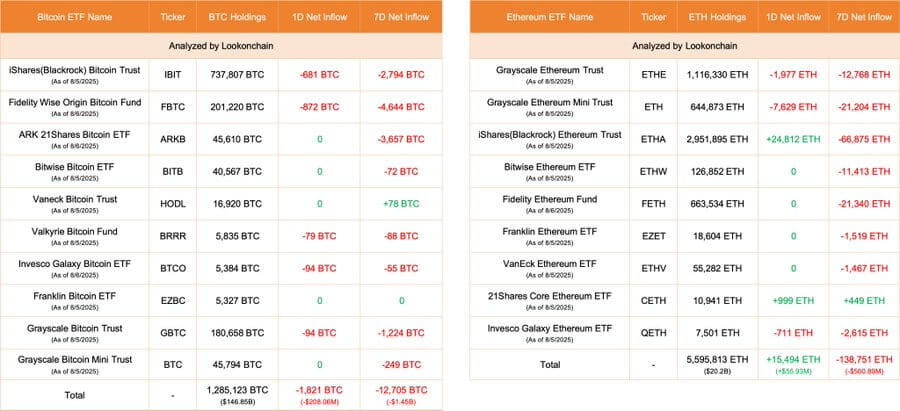Select the Fidelity Wise Origin Bitcoin Fund name
Viewport: 900px width, 411px height.
tap(75, 102)
